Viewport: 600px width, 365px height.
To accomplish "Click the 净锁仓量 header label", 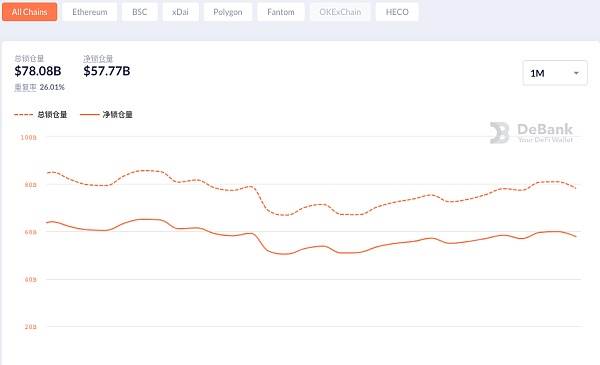I will click(98, 59).
